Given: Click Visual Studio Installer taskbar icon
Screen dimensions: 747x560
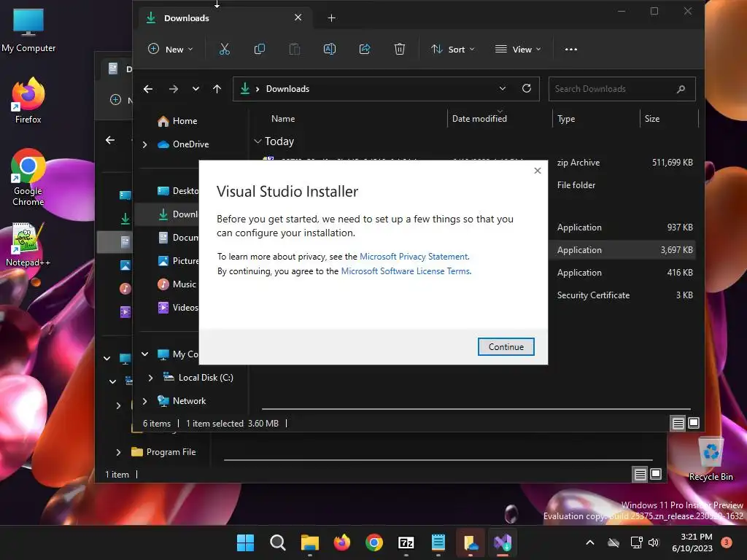Looking at the screenshot, I should tap(502, 542).
